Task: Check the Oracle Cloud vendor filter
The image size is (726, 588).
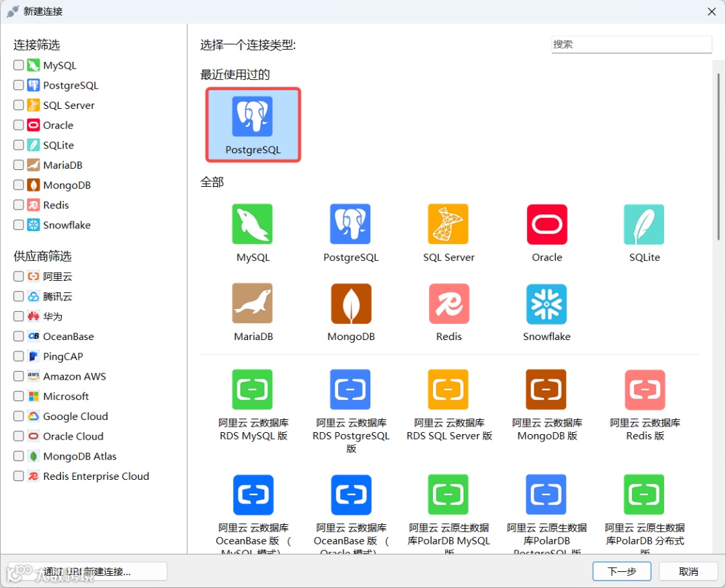Action: click(x=19, y=436)
